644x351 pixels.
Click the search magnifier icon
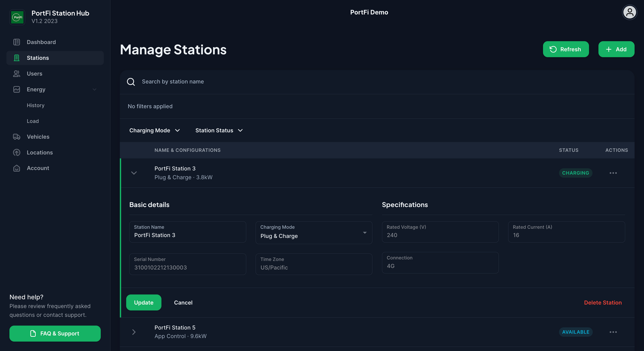(131, 82)
